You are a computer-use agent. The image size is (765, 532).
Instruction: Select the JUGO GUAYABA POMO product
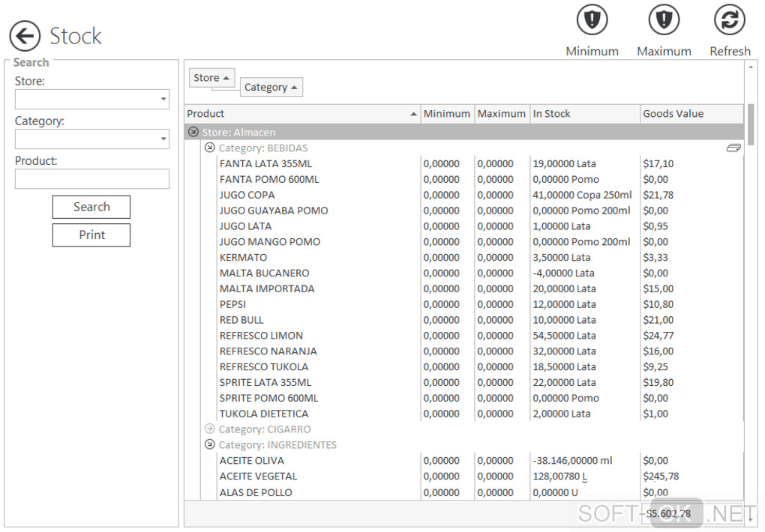tap(274, 211)
